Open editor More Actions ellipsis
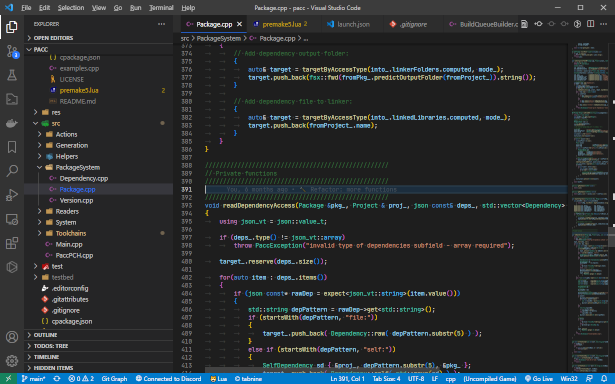 pyautogui.click(x=604, y=24)
